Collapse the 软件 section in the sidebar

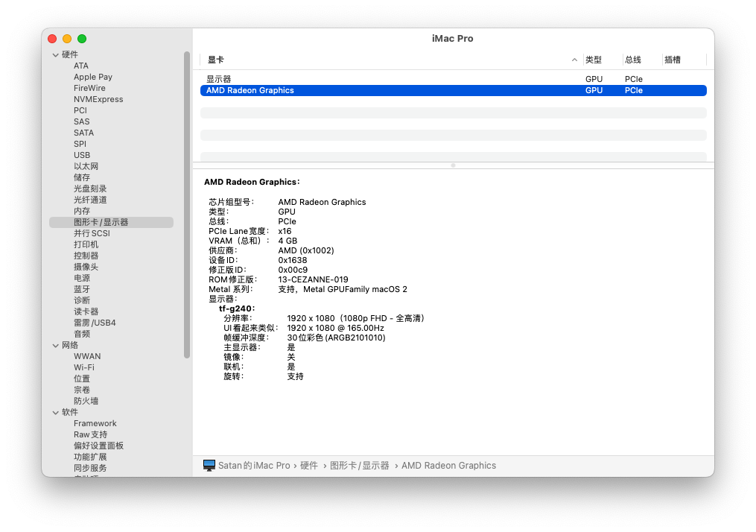55,412
